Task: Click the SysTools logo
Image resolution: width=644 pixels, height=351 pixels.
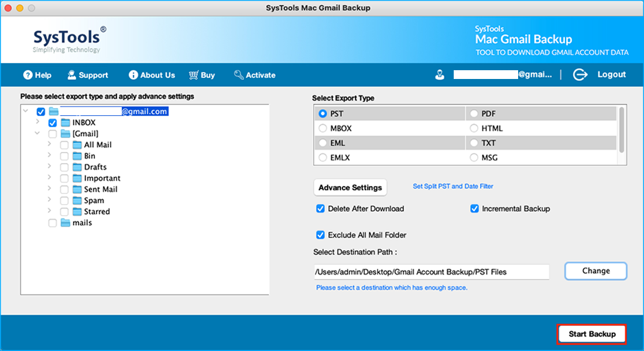Action: (x=70, y=40)
